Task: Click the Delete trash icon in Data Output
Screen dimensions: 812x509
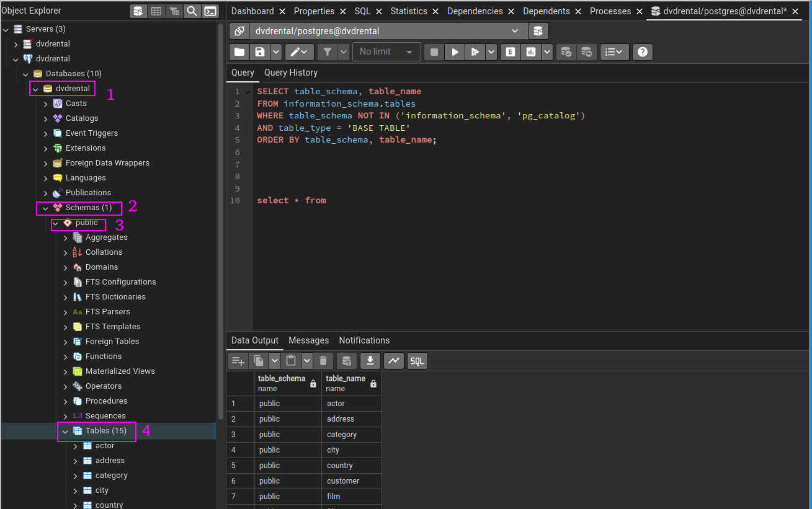Action: [323, 361]
